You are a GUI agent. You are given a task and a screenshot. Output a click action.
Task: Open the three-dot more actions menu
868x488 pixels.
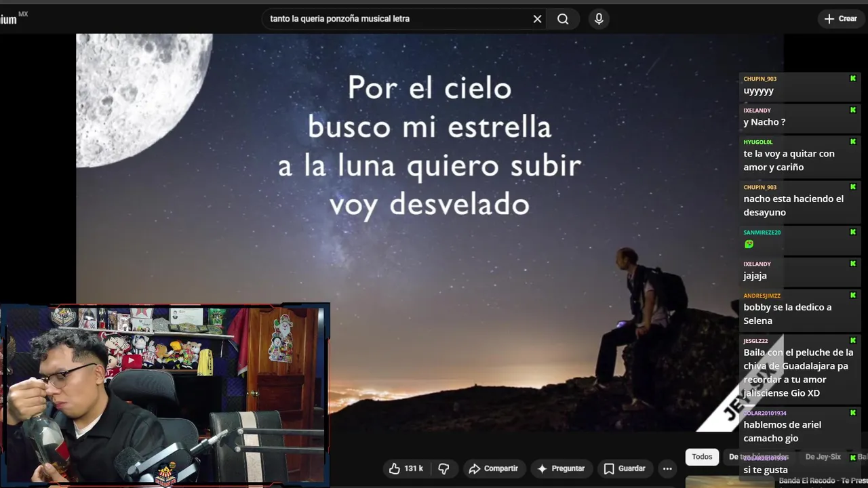(667, 468)
